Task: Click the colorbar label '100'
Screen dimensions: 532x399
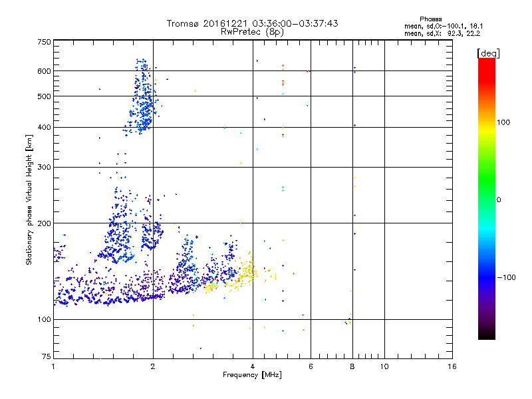Action: click(x=503, y=122)
